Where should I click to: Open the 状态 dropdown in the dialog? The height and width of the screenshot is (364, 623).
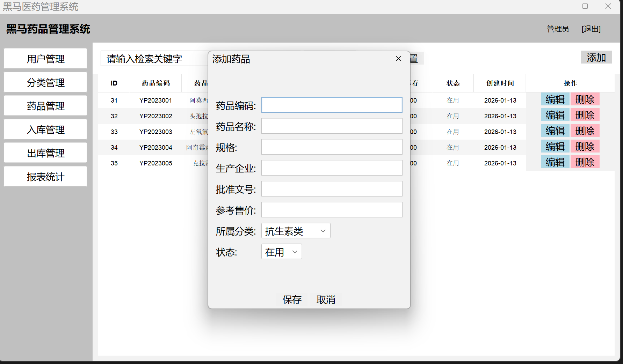pyautogui.click(x=281, y=252)
